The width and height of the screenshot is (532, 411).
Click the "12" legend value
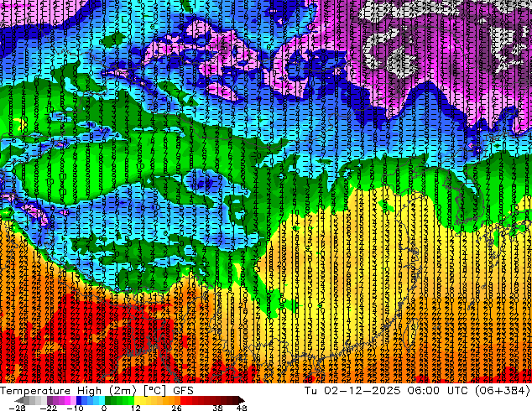click(136, 408)
